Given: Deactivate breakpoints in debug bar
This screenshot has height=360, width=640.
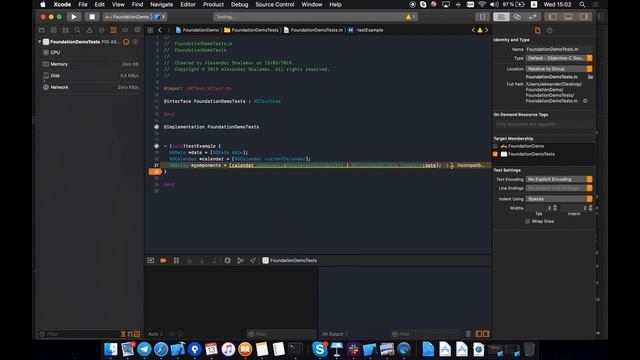Looking at the screenshot, I should (163, 260).
